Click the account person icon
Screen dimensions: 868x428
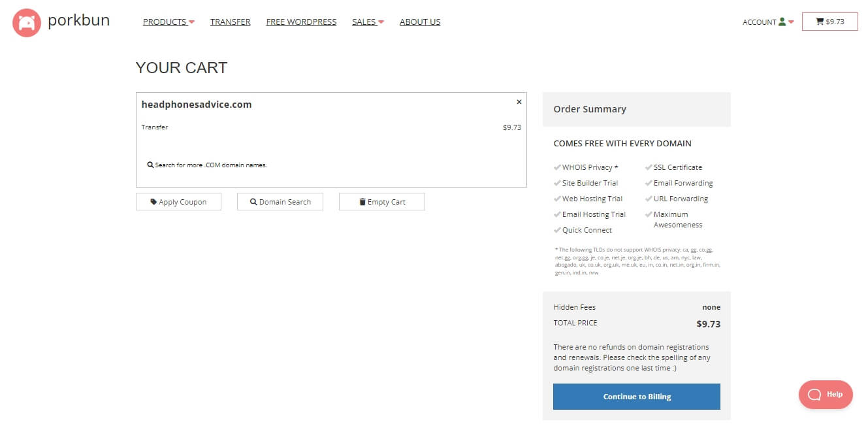782,22
